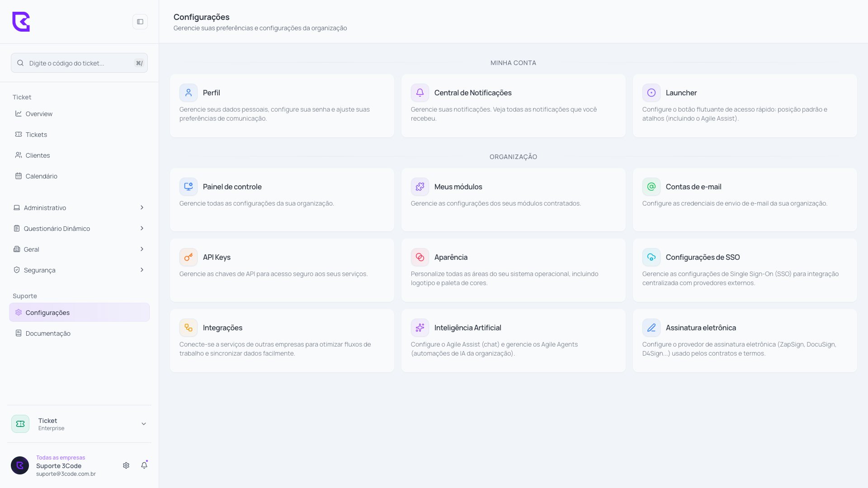Image resolution: width=868 pixels, height=488 pixels.
Task: Open the API Keys card
Action: pos(282,270)
